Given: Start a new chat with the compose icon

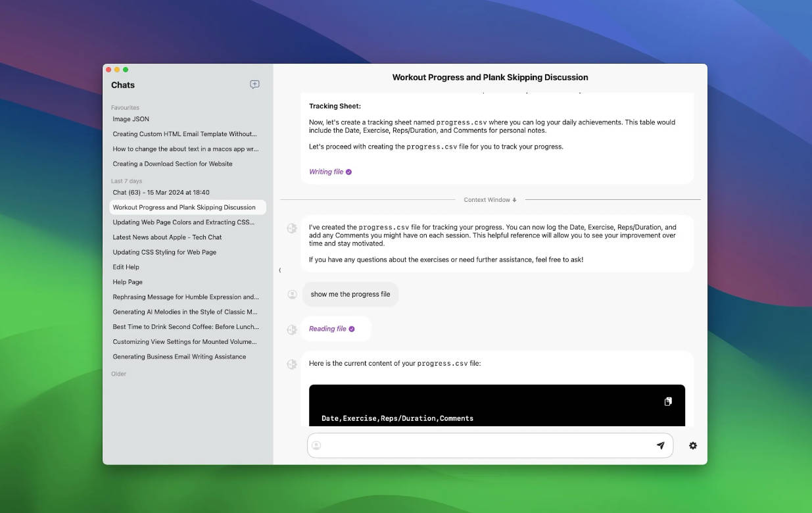Looking at the screenshot, I should [254, 85].
